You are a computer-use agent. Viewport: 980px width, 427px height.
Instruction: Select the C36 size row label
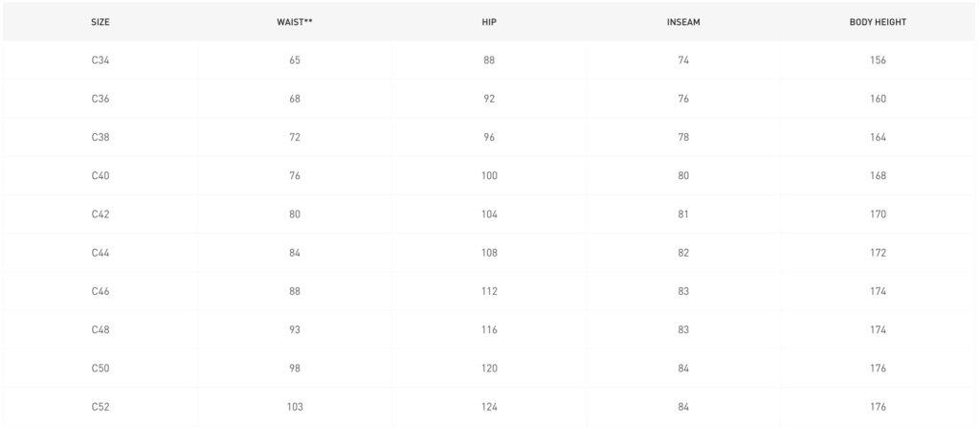click(100, 99)
